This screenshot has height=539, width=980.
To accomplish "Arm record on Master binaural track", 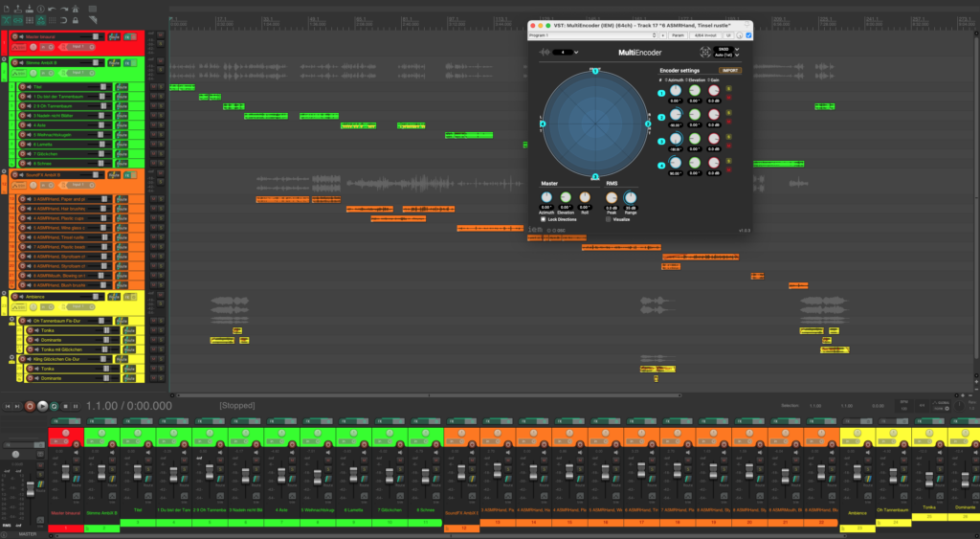I will (x=13, y=36).
